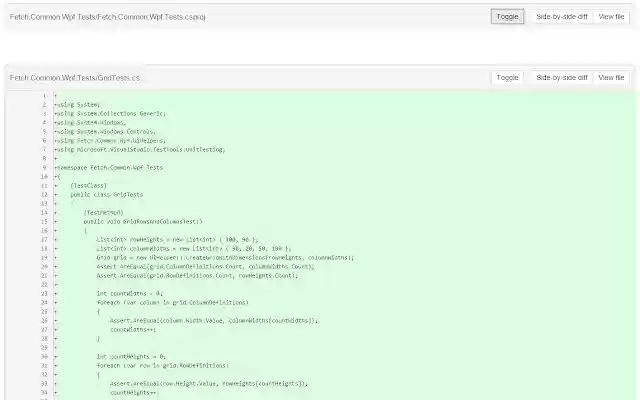This screenshot has height=400, width=640.
Task: Click the 'using System.Collections.Generic;' line
Action: click(x=110, y=114)
